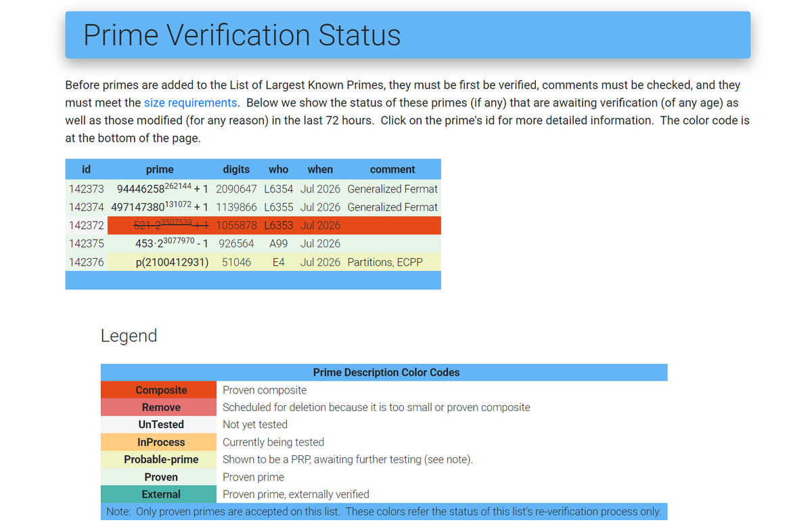Select prover code E4
812x531 pixels.
pos(278,262)
